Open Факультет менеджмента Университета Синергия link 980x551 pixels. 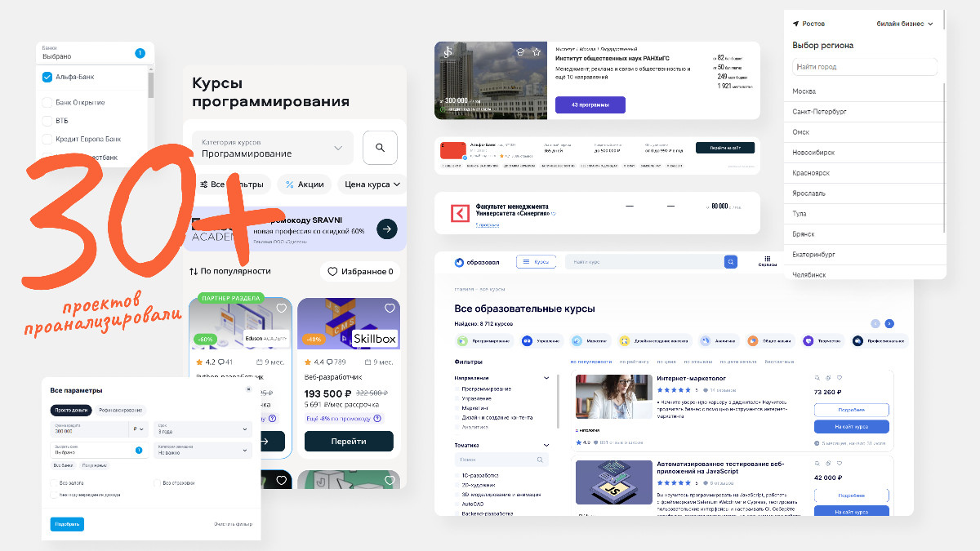point(512,210)
